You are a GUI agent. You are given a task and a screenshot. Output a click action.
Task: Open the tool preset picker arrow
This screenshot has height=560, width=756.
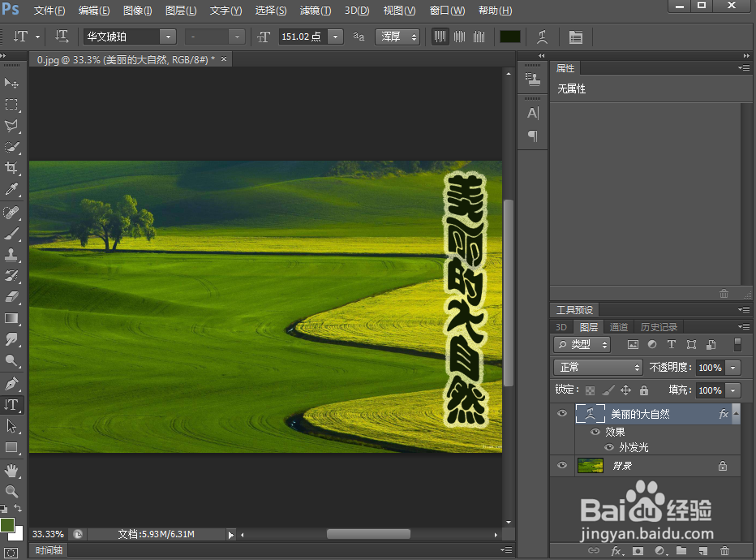coord(37,37)
